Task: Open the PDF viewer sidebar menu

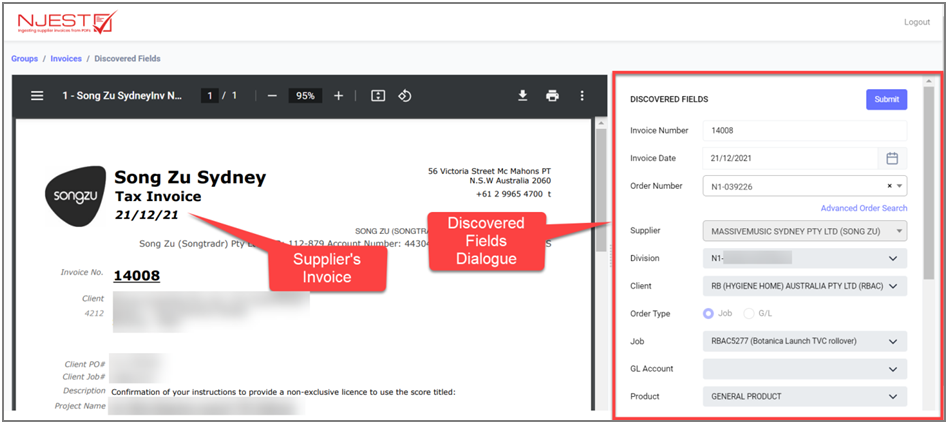Action: click(37, 96)
